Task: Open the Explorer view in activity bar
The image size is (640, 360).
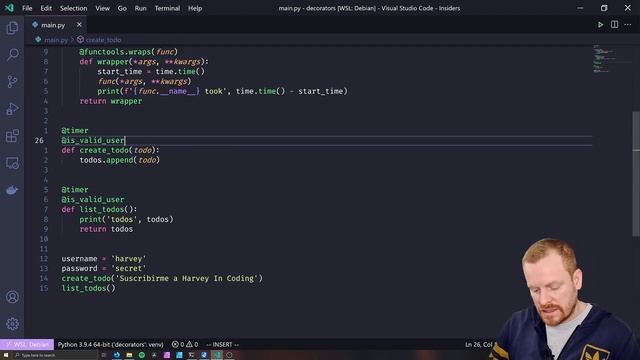Action: [12, 28]
